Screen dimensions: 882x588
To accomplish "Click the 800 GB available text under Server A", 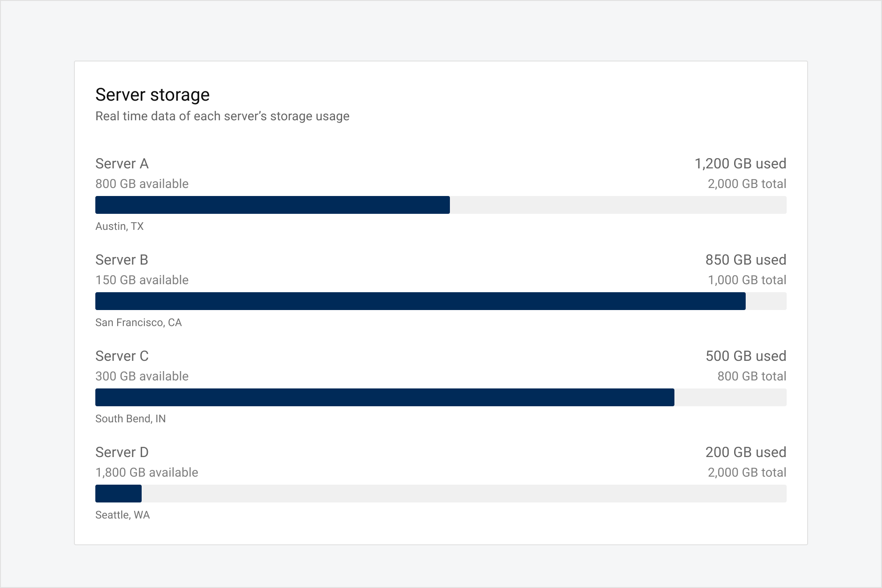I will (x=142, y=184).
